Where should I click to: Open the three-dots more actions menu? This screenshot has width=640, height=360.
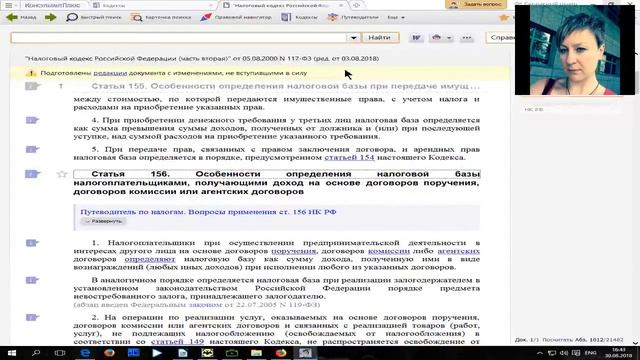point(467,38)
